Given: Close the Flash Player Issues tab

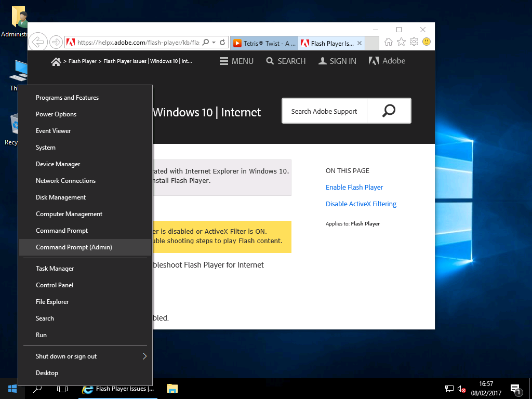Looking at the screenshot, I should (360, 43).
